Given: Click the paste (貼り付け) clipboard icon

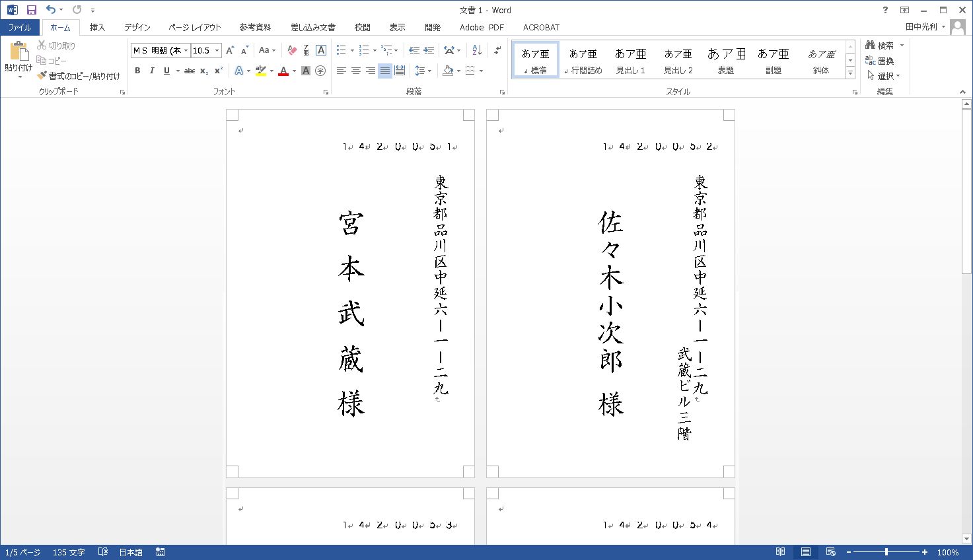Looking at the screenshot, I should click(x=18, y=52).
